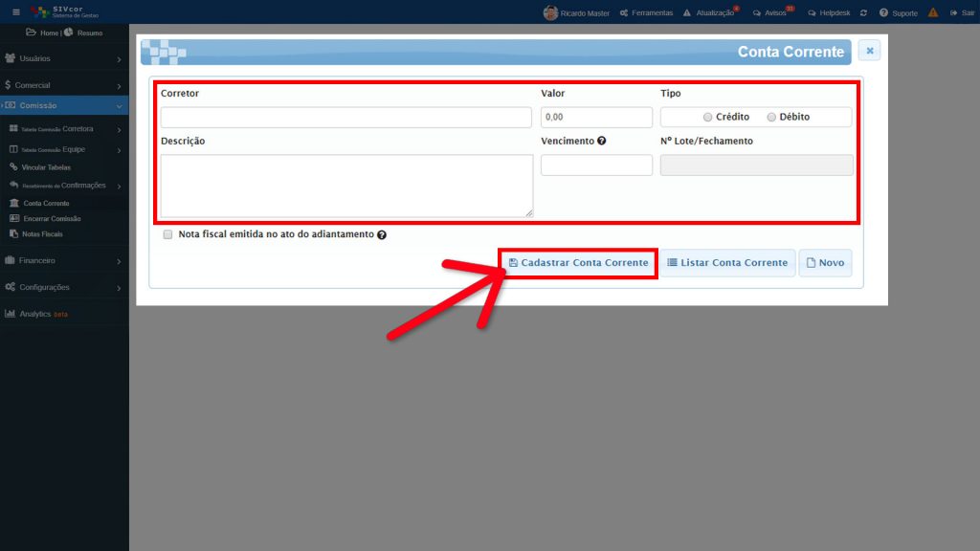Viewport: 980px width, 551px height.
Task: Check Nota fiscal emitida no ato checkbox
Action: (x=167, y=234)
